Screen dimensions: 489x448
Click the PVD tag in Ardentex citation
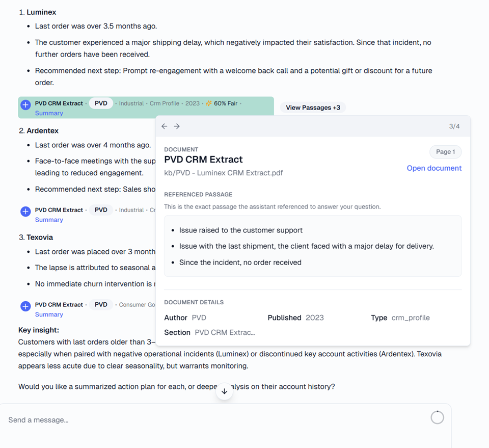(x=101, y=210)
